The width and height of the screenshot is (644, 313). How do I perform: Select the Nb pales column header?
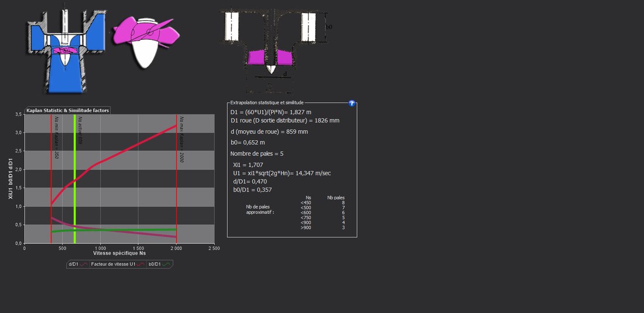point(335,198)
